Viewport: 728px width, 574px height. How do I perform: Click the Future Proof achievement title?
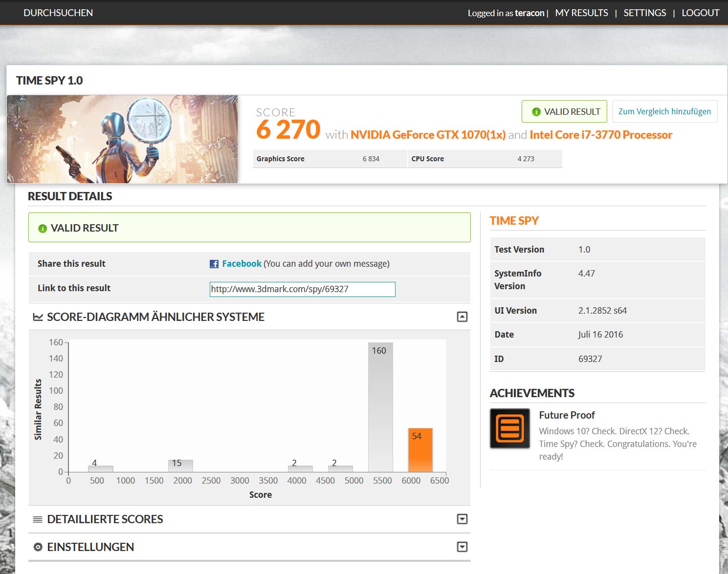567,415
